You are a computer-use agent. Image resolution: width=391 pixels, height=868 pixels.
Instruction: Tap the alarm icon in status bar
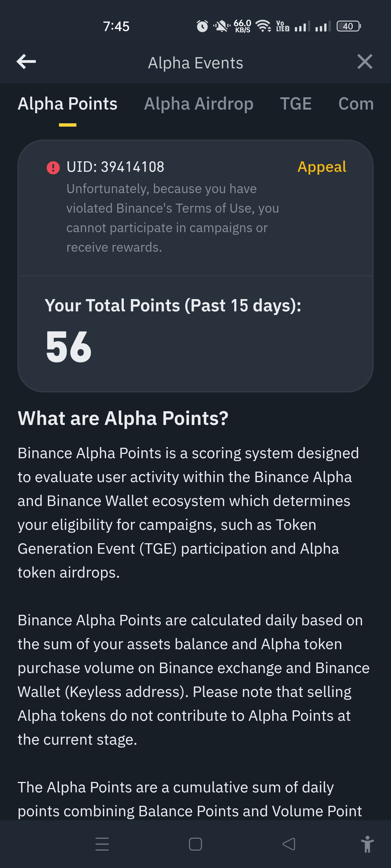tap(202, 26)
